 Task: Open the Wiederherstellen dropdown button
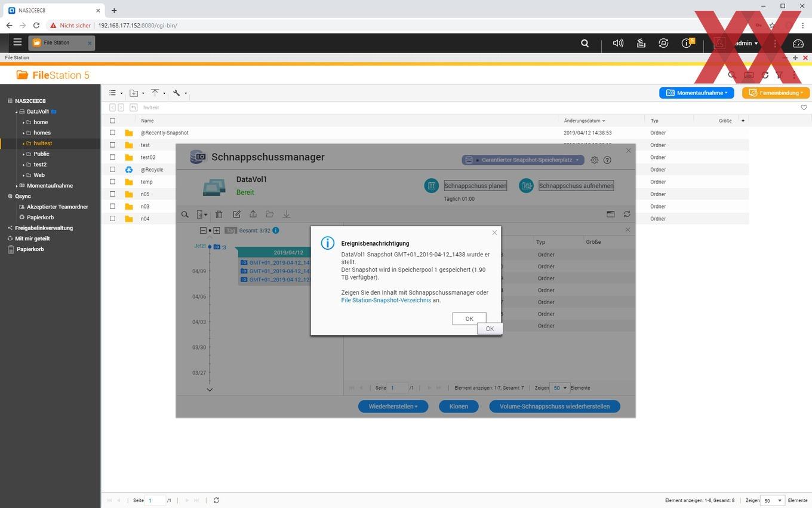[x=393, y=406]
